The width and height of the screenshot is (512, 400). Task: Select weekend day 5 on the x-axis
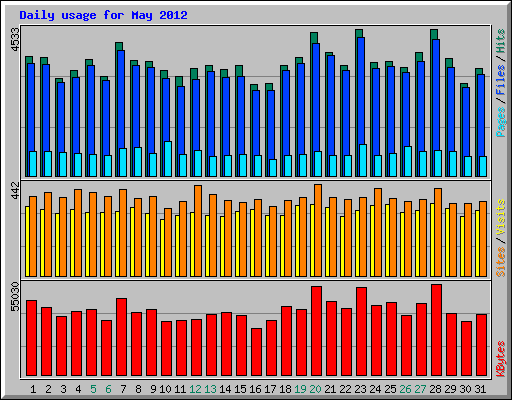coord(93,389)
